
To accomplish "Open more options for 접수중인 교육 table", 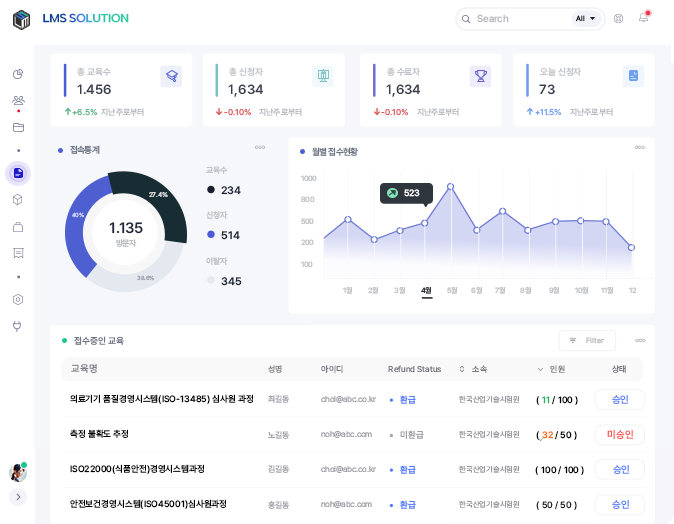I will point(640,340).
